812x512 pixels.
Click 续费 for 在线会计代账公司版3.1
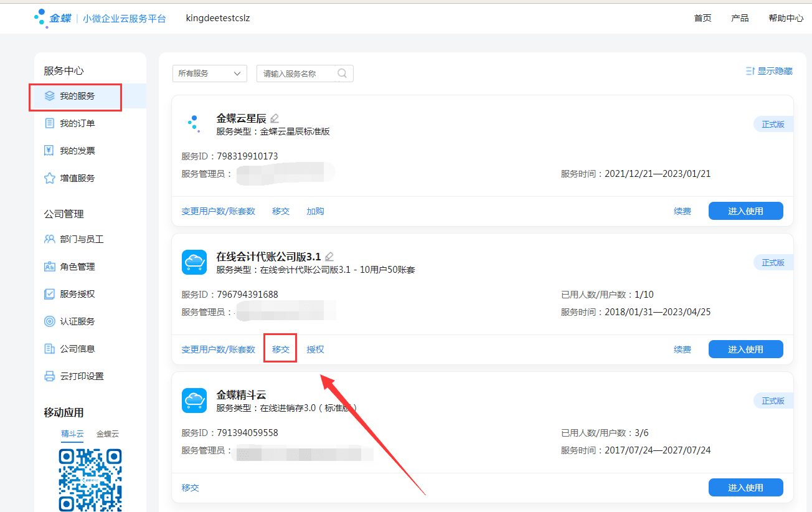[x=682, y=349]
